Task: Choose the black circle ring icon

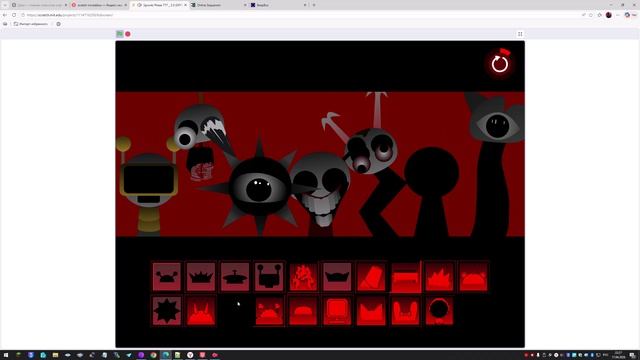Action: tap(439, 311)
